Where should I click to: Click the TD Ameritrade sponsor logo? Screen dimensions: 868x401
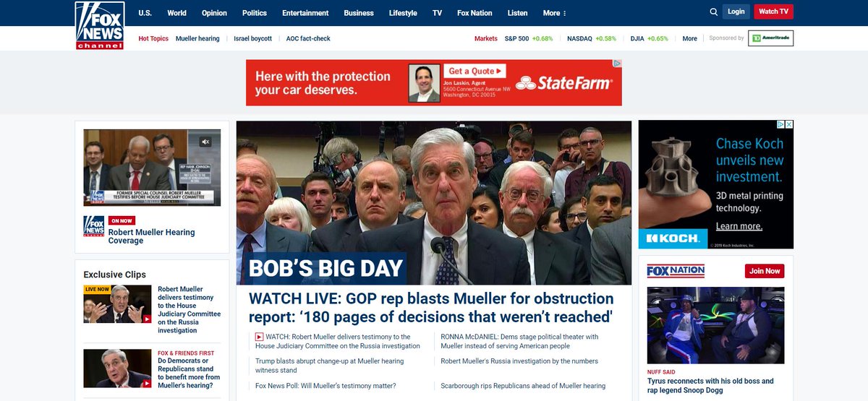tap(771, 38)
